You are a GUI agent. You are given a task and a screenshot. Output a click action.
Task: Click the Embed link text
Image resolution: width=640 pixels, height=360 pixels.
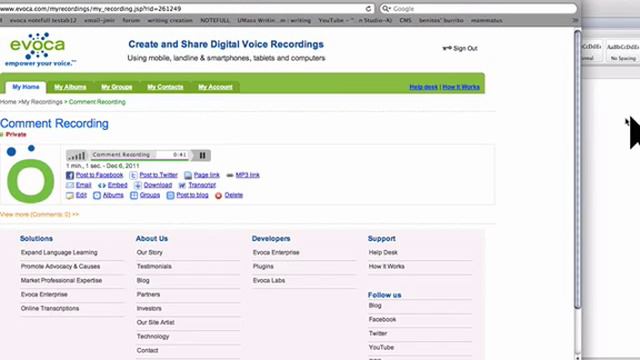click(118, 185)
